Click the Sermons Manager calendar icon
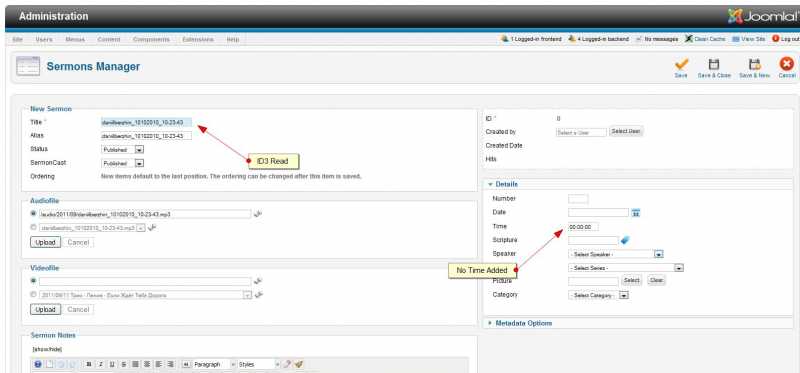 (x=28, y=66)
